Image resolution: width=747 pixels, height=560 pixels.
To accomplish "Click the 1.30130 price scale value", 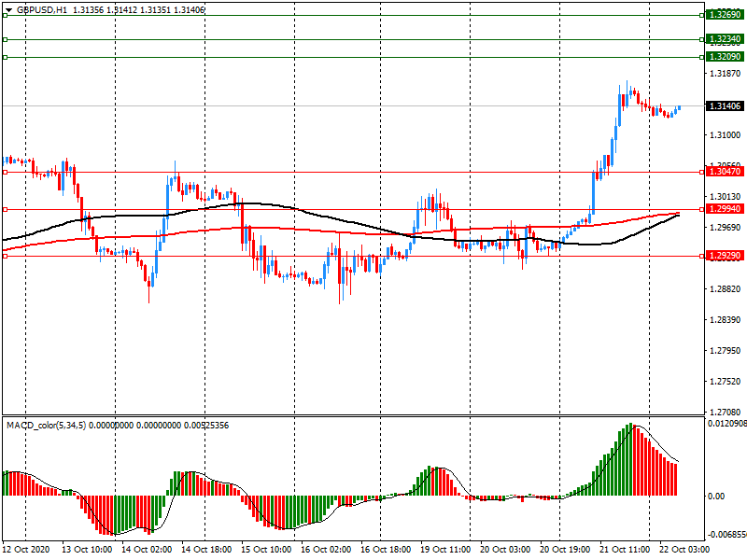I will (x=726, y=197).
